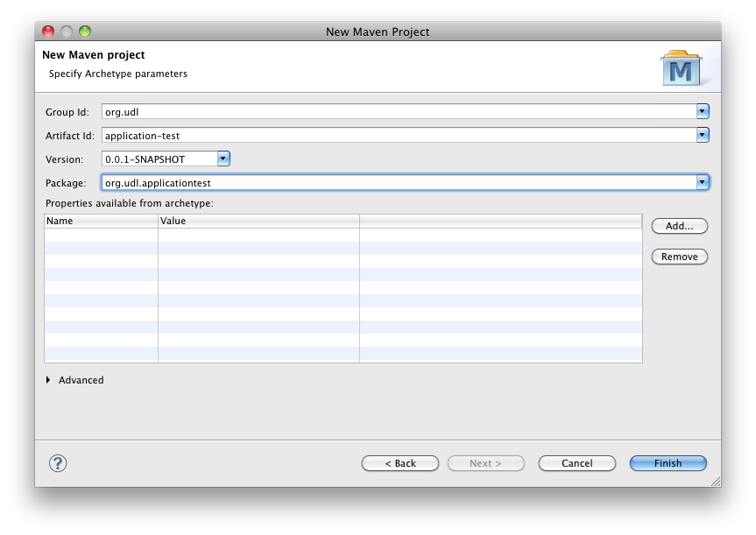Viewport: 756px width, 535px height.
Task: Click the Remove property button
Action: (679, 257)
